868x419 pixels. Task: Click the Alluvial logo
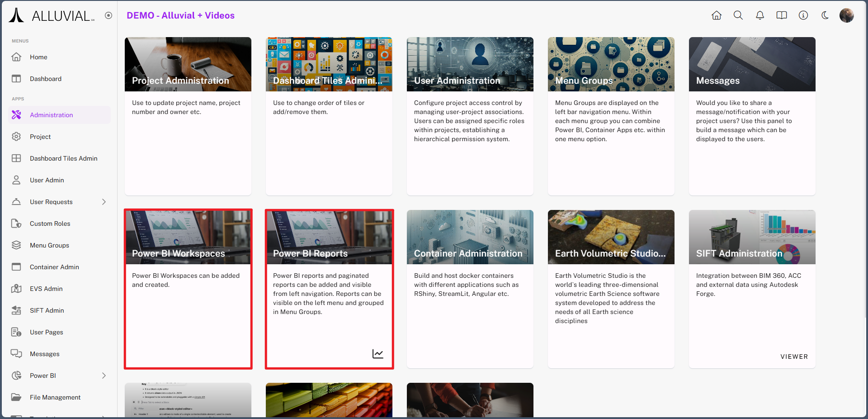(51, 16)
